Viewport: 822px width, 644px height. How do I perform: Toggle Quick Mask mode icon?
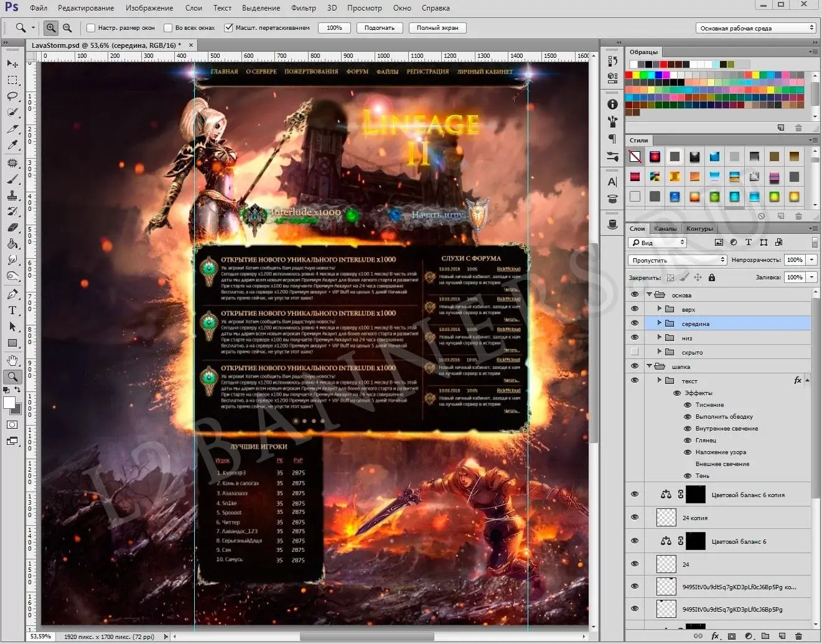(12, 425)
